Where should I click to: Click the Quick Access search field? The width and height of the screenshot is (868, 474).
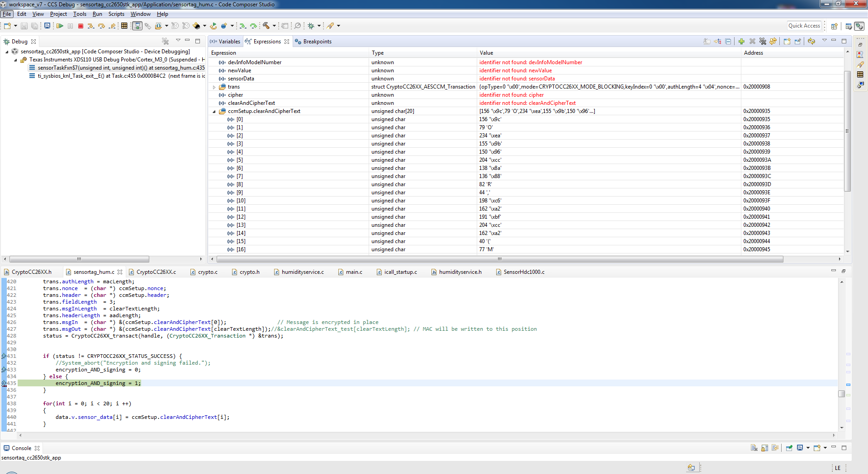pyautogui.click(x=804, y=26)
